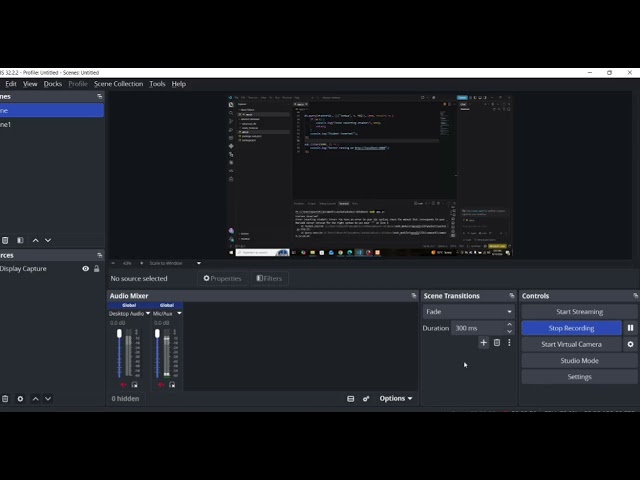Open transition properties three-dot menu
The height and width of the screenshot is (480, 640).
[509, 342]
